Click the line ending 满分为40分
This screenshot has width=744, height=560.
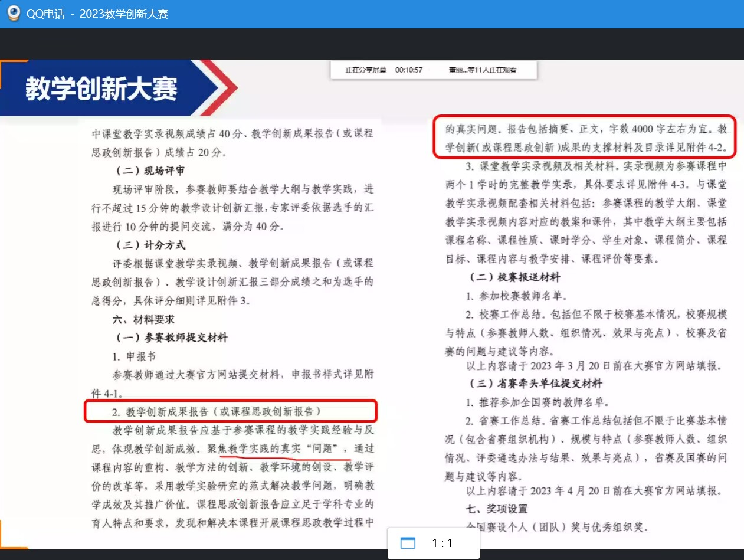(188, 227)
